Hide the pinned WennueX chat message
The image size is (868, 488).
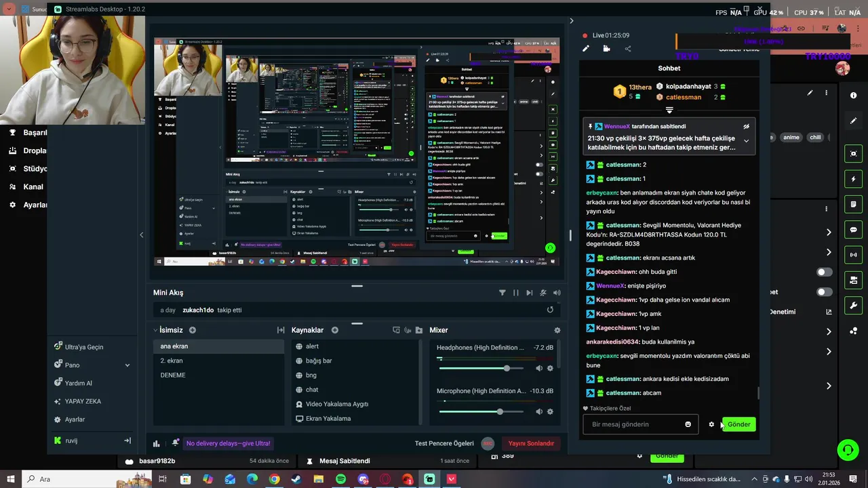point(746,127)
